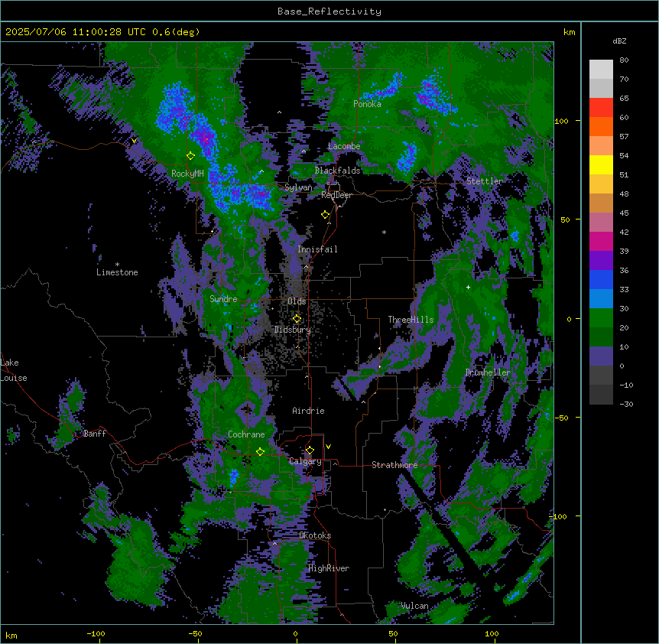
Task: Click the -100 tick on the bottom axis
Action: pos(96,634)
